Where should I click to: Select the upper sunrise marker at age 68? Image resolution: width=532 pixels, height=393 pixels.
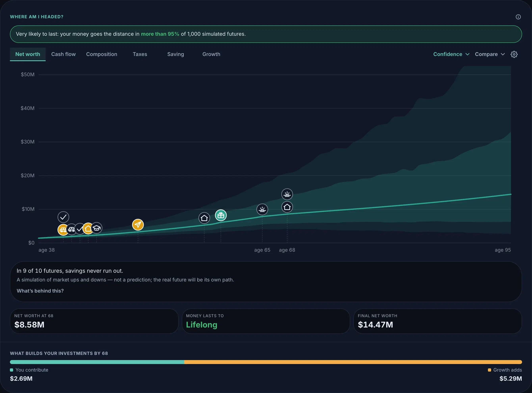(x=287, y=194)
